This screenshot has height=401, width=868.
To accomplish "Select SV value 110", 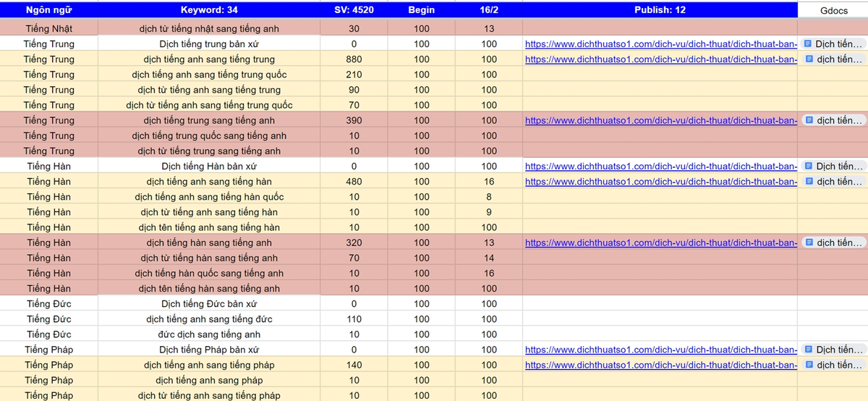I will tap(354, 319).
